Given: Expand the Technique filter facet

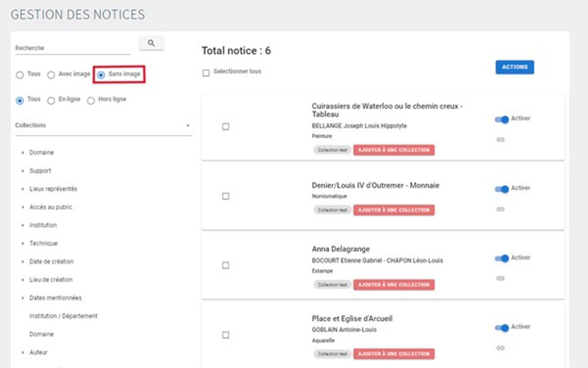Looking at the screenshot, I should [x=43, y=243].
